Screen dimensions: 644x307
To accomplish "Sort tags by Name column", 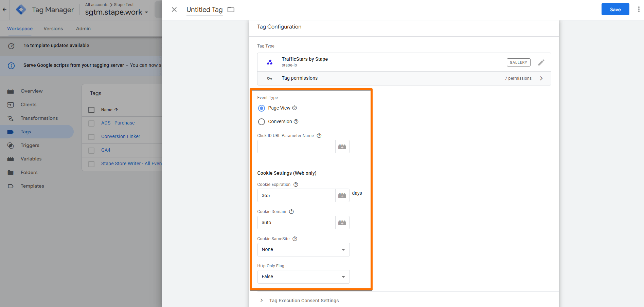I will click(110, 110).
